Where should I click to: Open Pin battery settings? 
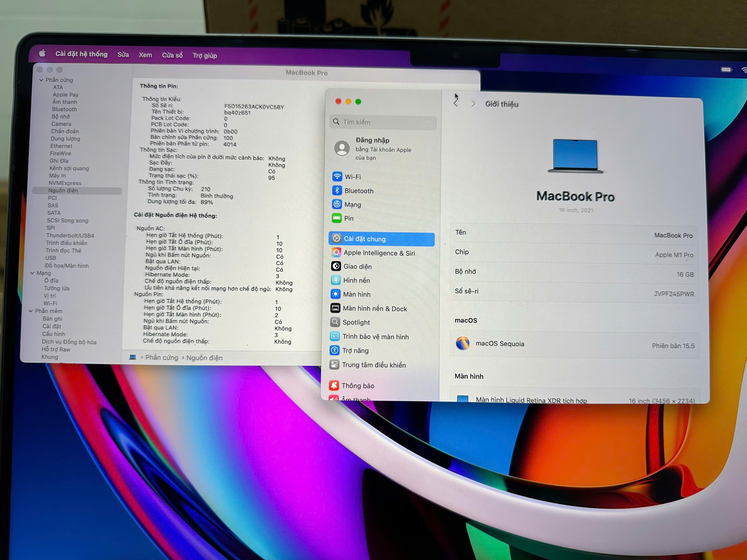tap(348, 218)
